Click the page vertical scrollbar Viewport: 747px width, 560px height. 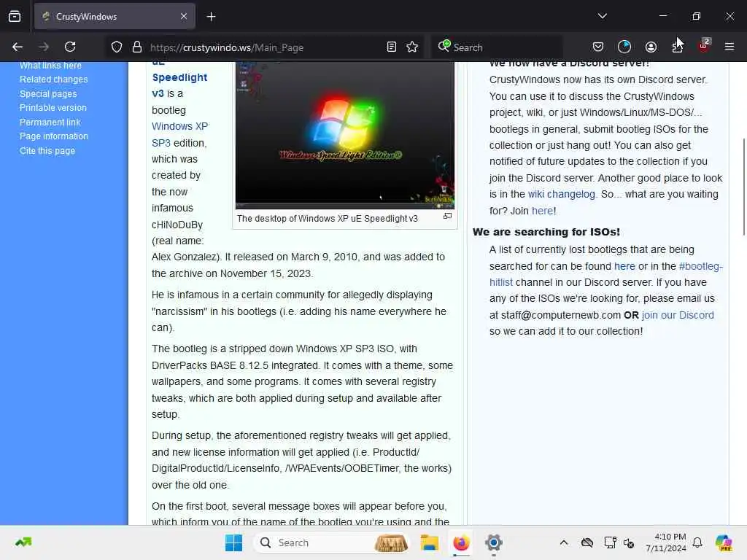click(x=743, y=187)
